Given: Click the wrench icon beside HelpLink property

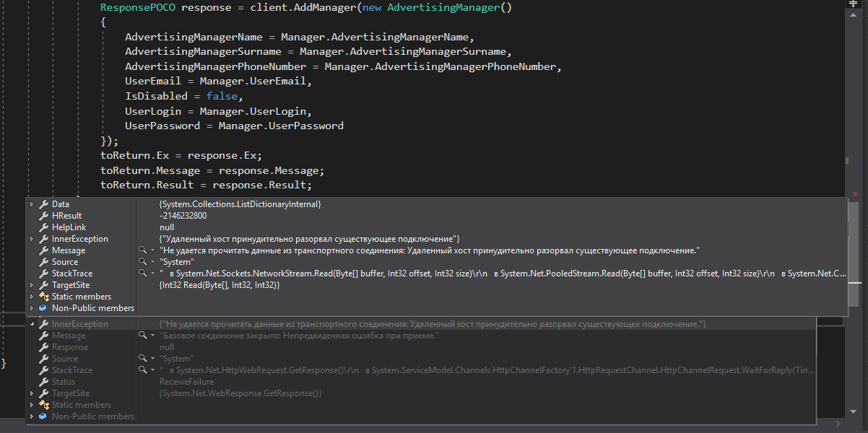Looking at the screenshot, I should coord(43,227).
